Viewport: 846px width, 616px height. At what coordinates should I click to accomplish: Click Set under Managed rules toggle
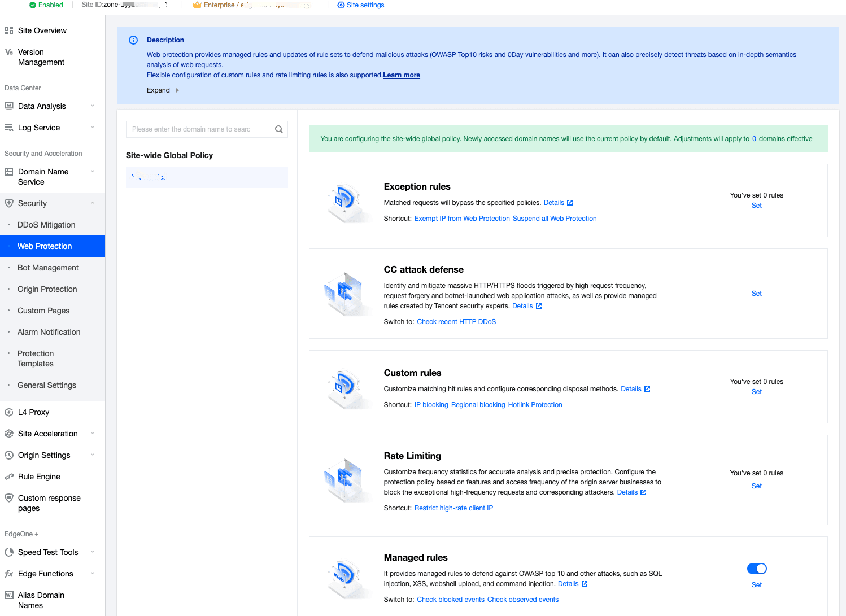coord(757,585)
